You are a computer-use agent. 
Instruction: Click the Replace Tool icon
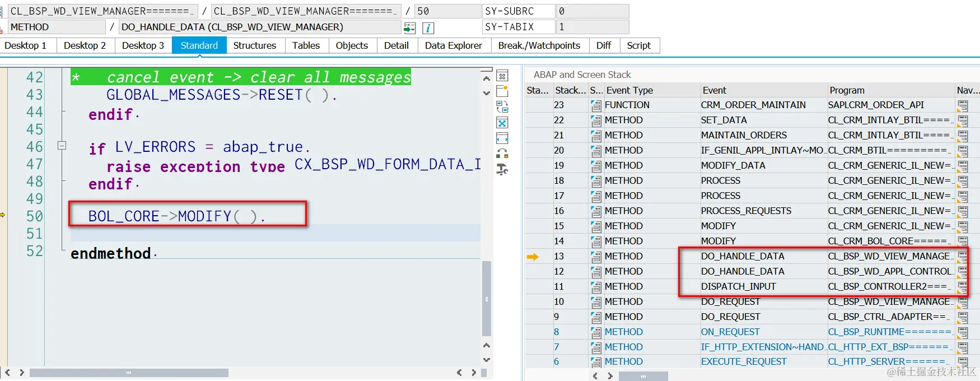502,107
